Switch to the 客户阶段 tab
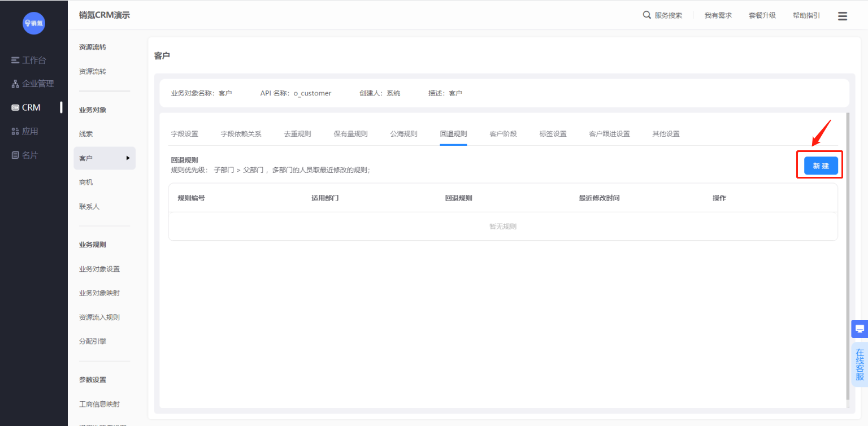868x426 pixels. [x=504, y=134]
